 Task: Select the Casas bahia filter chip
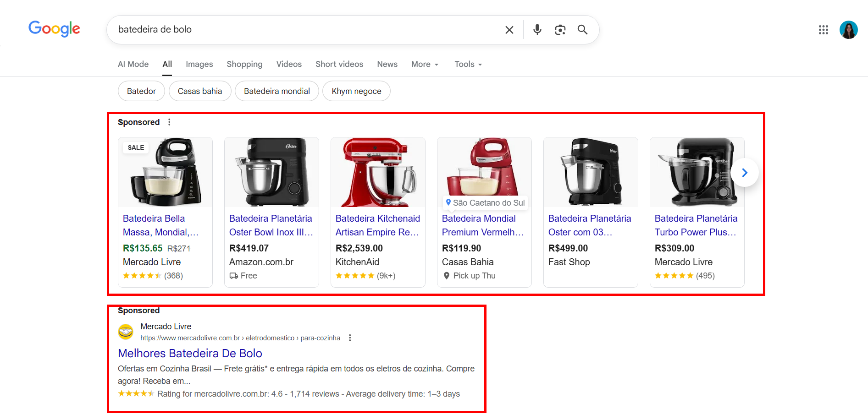[x=200, y=91]
